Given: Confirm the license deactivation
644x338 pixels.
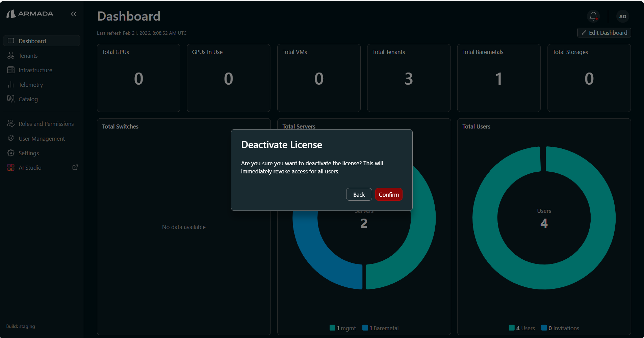Looking at the screenshot, I should 388,194.
